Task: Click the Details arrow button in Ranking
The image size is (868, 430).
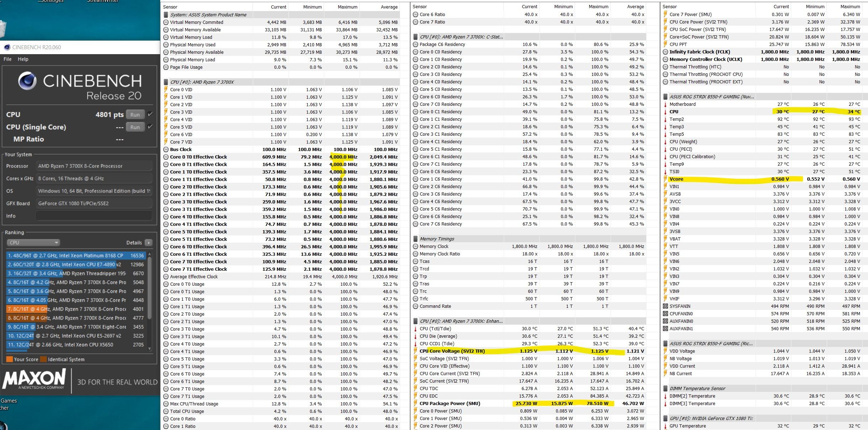Action: (148, 243)
